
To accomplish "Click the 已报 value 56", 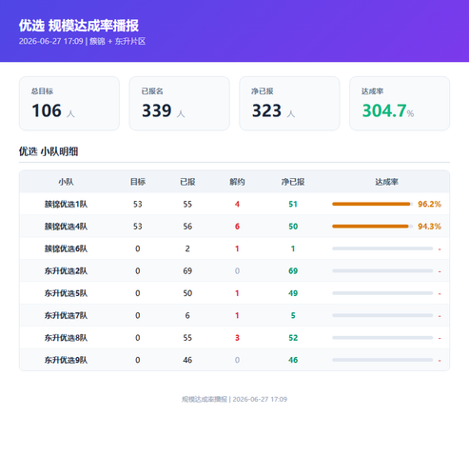I will click(187, 227).
